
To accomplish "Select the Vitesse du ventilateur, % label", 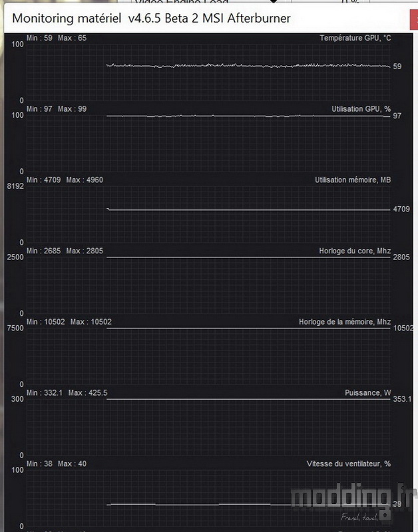I will pyautogui.click(x=348, y=464).
